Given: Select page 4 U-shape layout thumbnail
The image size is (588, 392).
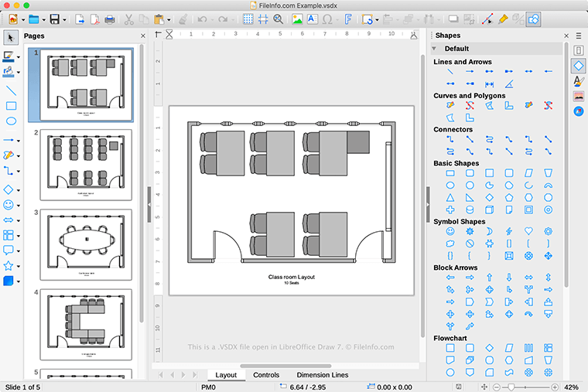Looking at the screenshot, I should [x=86, y=325].
